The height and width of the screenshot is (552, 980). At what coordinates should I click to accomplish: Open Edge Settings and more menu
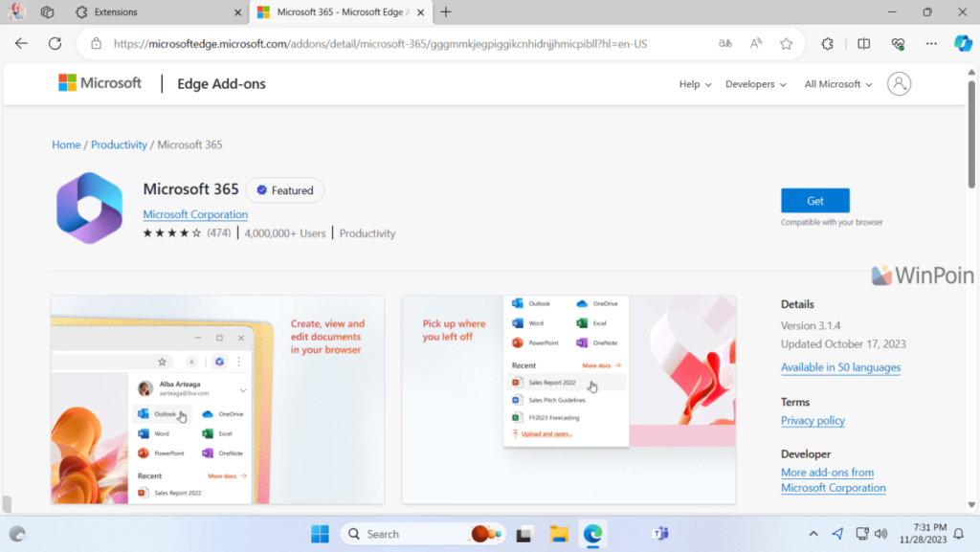click(931, 44)
